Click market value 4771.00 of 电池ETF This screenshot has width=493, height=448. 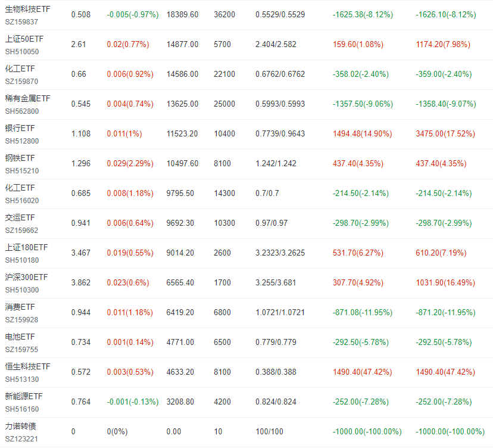(x=180, y=343)
